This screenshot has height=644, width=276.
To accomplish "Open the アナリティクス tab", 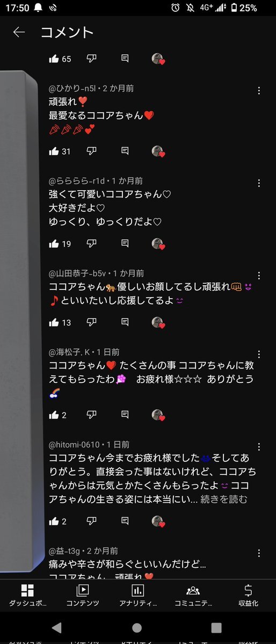I will click(137, 596).
